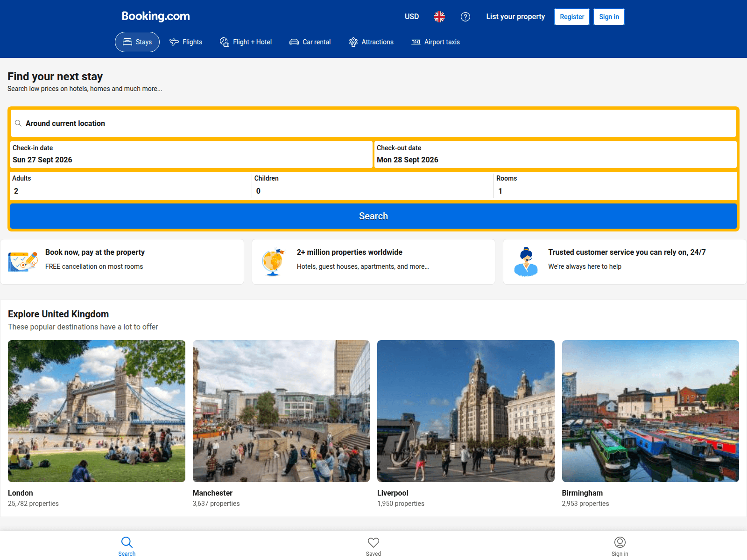The image size is (747, 560).
Task: Open the help question mark icon
Action: tap(465, 17)
